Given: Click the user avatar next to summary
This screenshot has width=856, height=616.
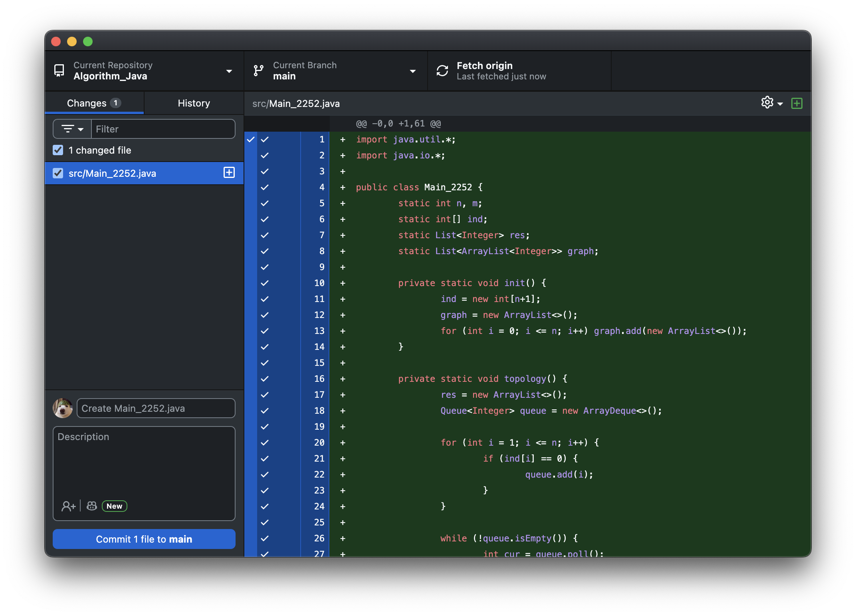Looking at the screenshot, I should click(x=63, y=408).
